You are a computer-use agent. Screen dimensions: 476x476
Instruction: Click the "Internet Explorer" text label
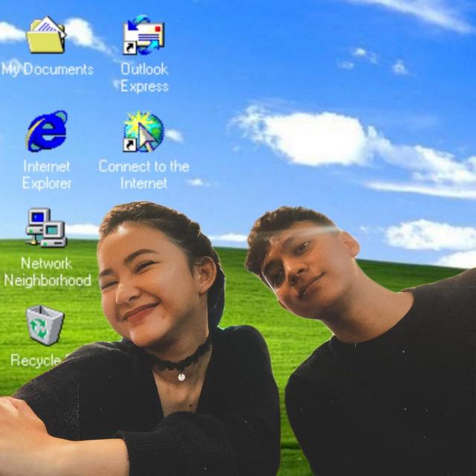tap(47, 174)
